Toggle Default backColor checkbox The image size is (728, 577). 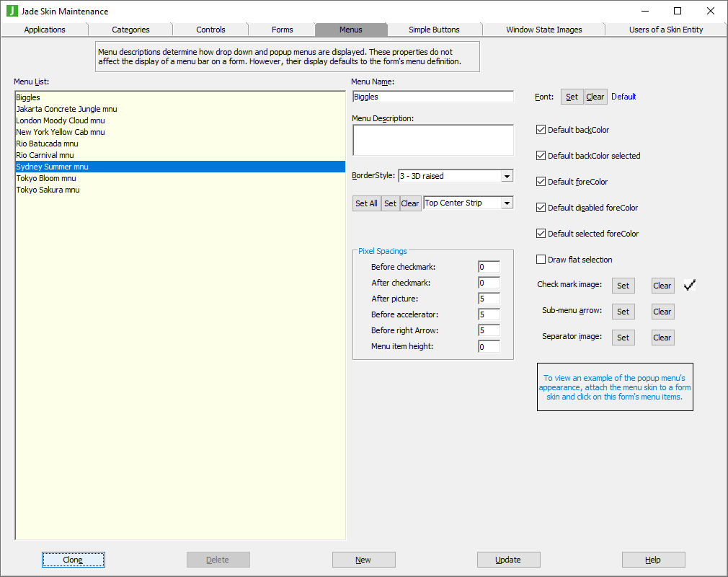541,130
